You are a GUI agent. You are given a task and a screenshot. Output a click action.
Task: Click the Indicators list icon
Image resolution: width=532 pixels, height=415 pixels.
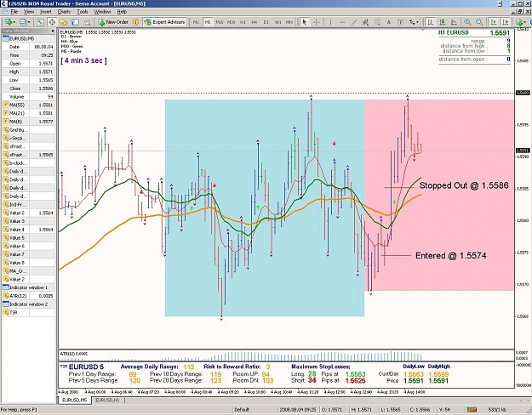click(x=519, y=22)
